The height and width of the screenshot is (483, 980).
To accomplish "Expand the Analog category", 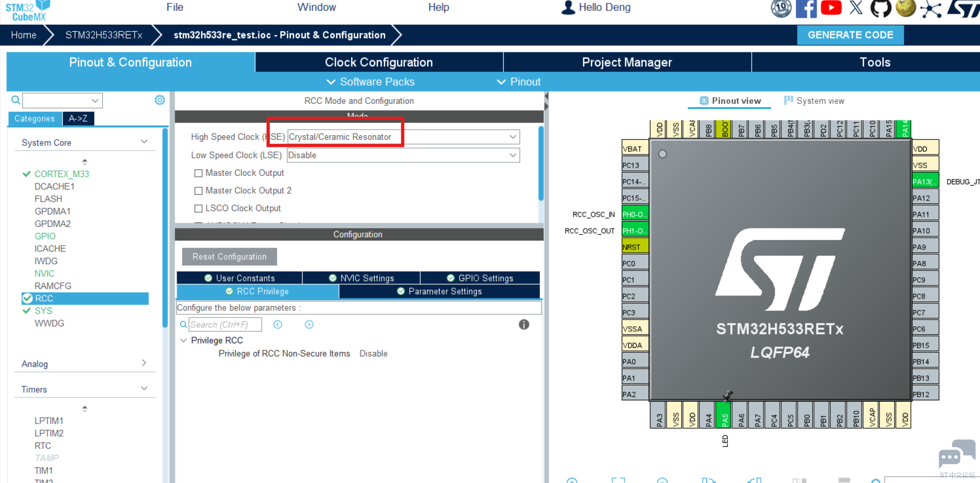I will [x=144, y=363].
